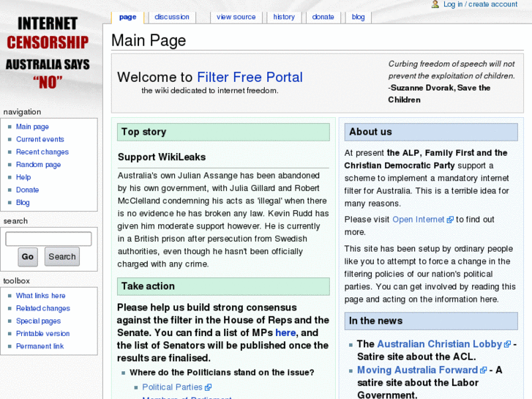Open the Political Parties link

[x=173, y=387]
